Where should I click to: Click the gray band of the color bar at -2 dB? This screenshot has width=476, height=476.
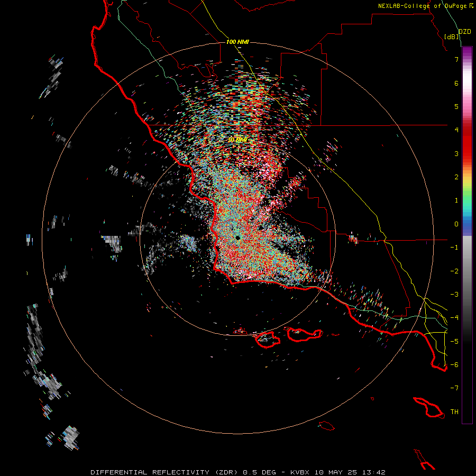click(467, 271)
